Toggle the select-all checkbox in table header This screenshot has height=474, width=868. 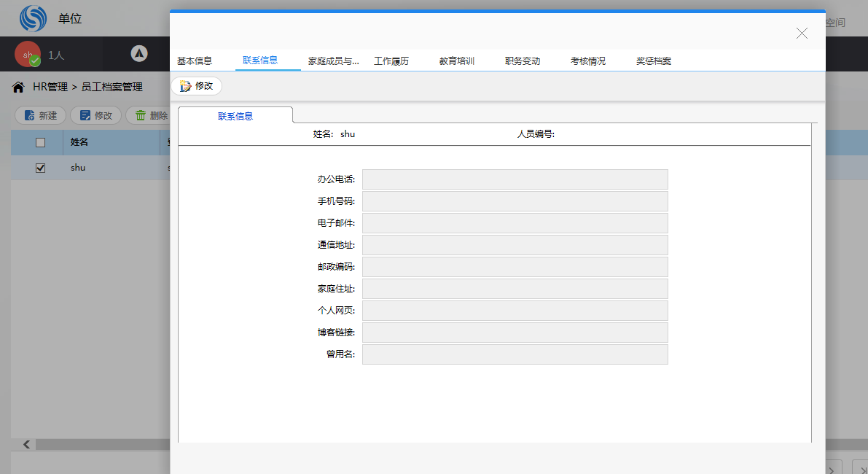(x=41, y=143)
